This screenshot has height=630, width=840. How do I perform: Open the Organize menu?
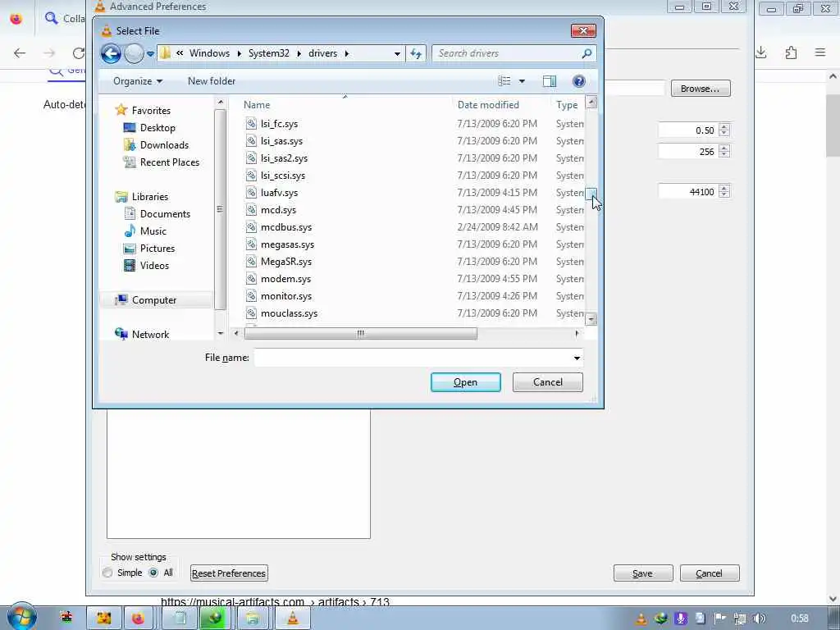tap(138, 81)
